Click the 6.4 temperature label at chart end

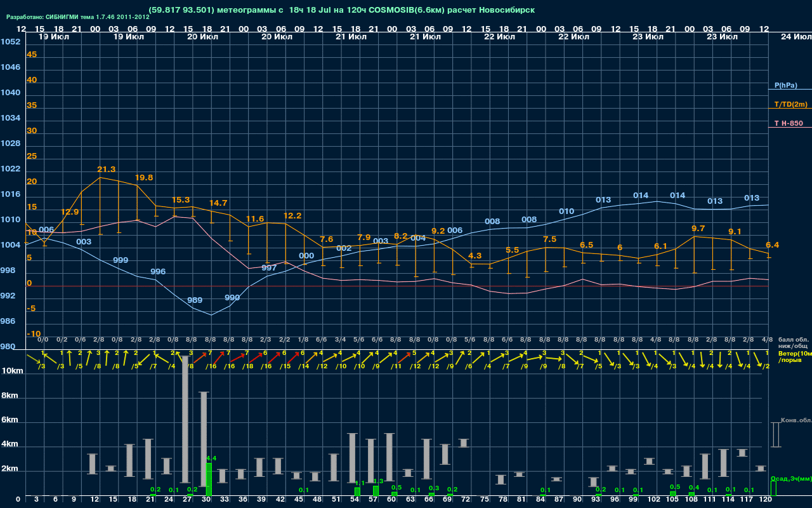772,245
